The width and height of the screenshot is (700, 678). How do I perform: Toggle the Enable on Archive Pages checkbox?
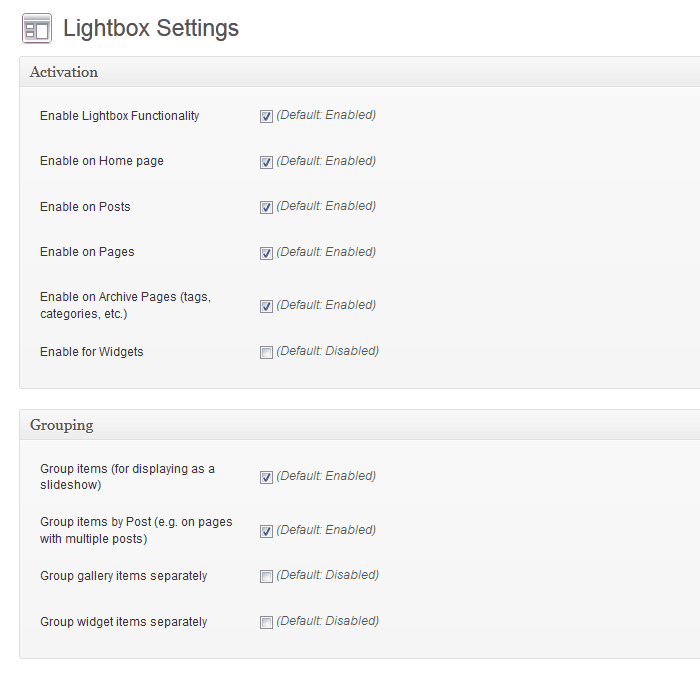[266, 306]
